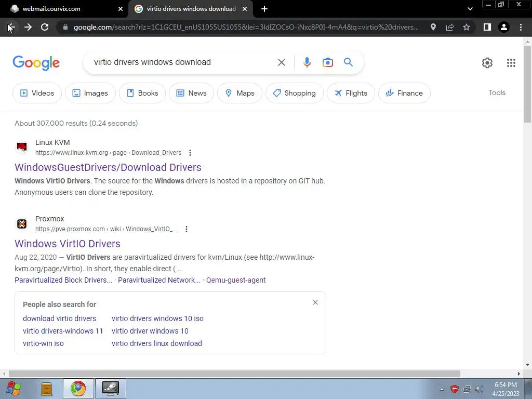Filter results by News
This screenshot has height=399, width=532.
[x=191, y=93]
